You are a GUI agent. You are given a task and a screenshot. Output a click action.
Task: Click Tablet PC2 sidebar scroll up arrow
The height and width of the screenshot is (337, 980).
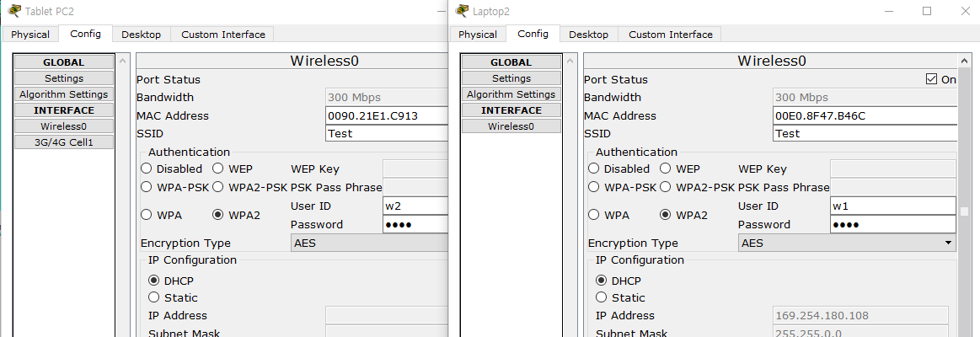pyautogui.click(x=122, y=61)
